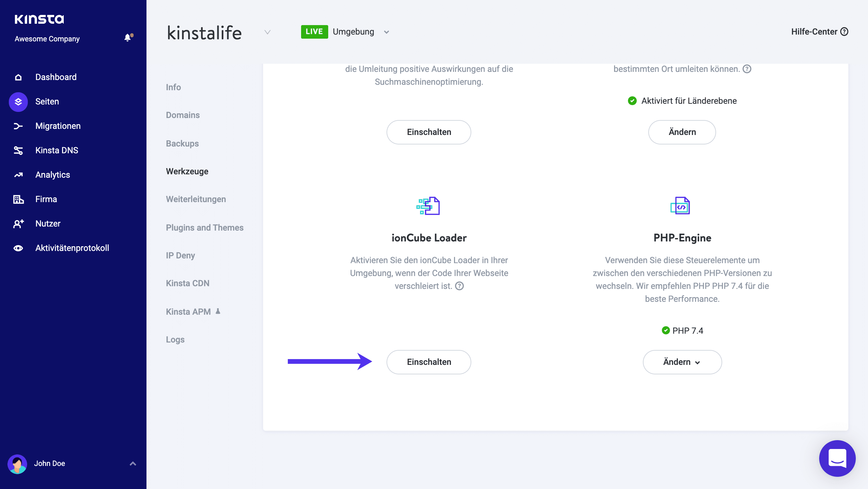Screen dimensions: 868x489
Task: Toggle the Länderebene activation status
Action: pyautogui.click(x=682, y=132)
